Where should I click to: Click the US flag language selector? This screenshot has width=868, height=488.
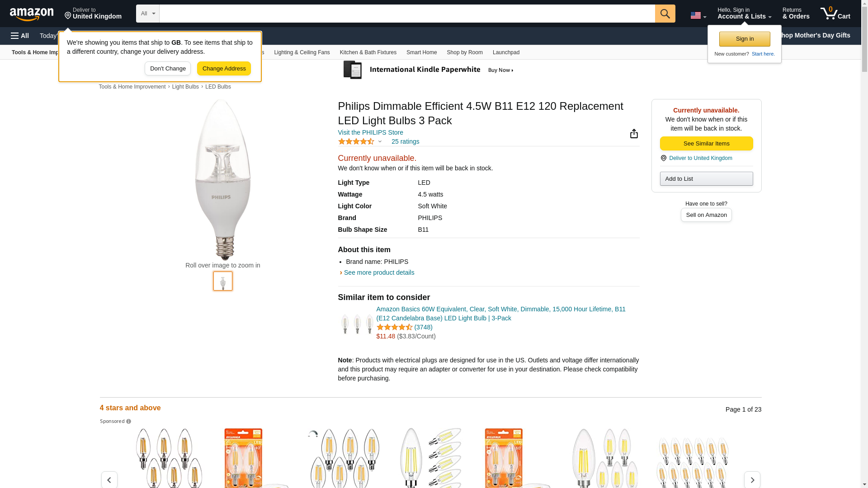point(698,15)
